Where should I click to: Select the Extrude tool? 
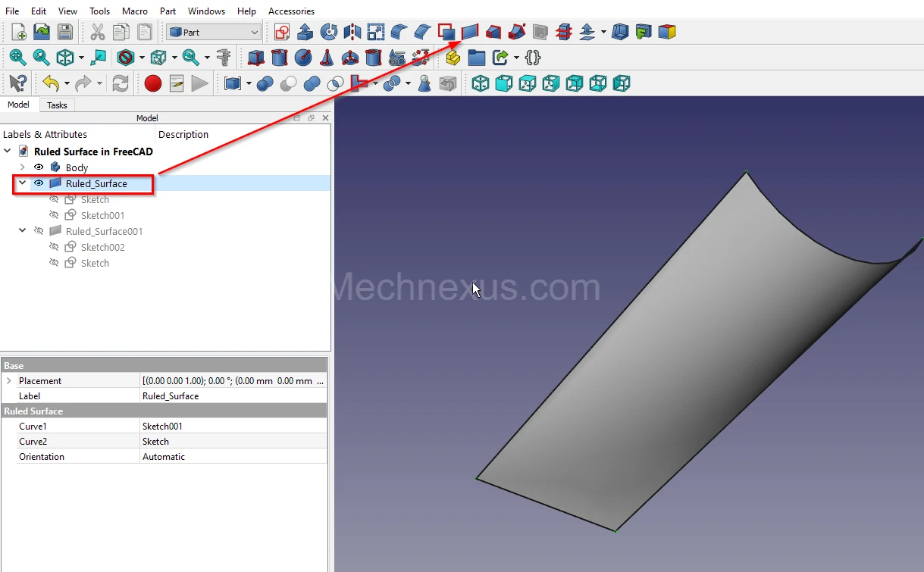coord(305,32)
